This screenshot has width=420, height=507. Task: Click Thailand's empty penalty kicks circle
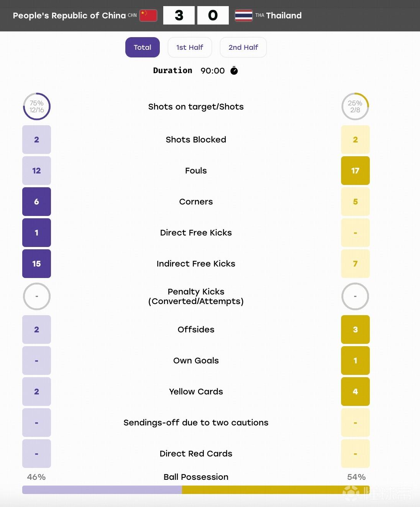355,296
